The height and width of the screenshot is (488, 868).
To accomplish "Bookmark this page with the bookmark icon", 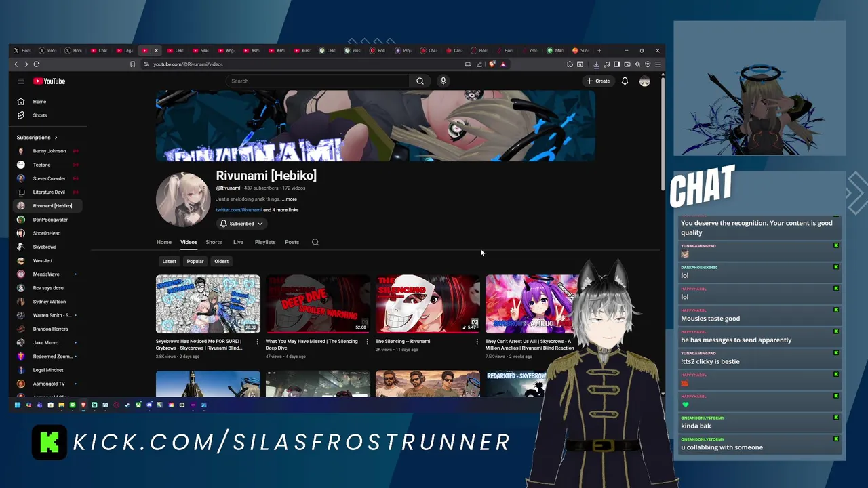I will [x=132, y=64].
